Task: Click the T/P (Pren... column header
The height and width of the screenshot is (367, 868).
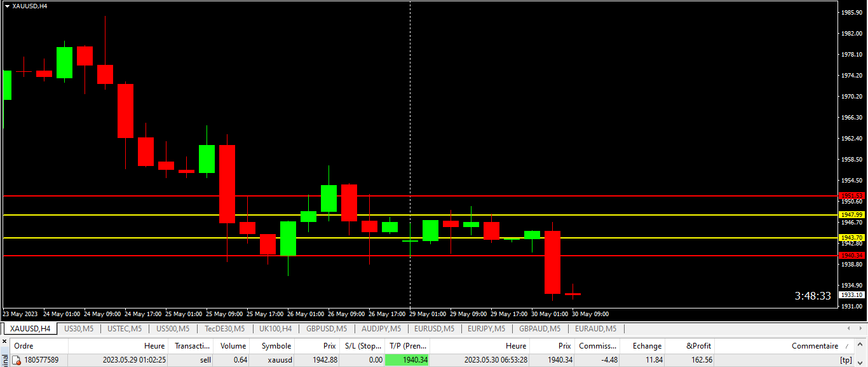Action: 407,346
